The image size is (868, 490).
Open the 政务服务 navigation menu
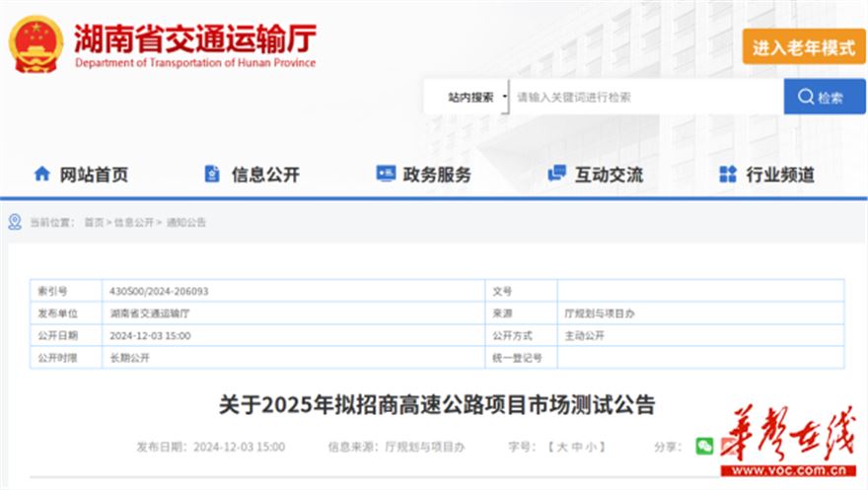[x=437, y=175]
